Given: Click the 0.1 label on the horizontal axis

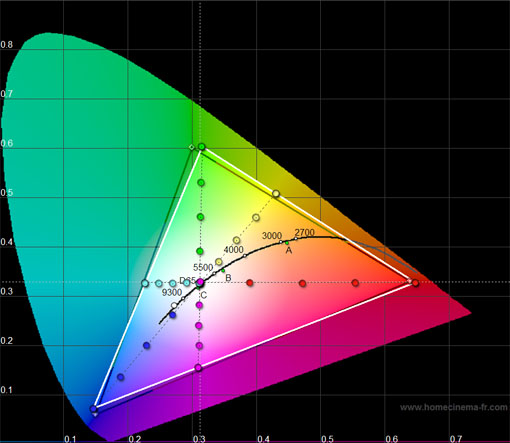Looking at the screenshot, I should click(70, 439).
